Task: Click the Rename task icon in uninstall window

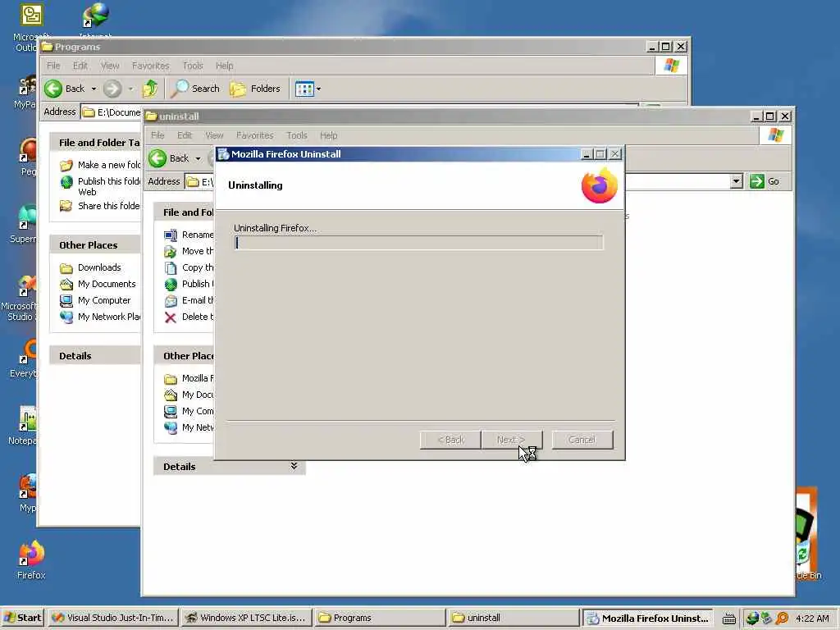Action: click(x=171, y=235)
